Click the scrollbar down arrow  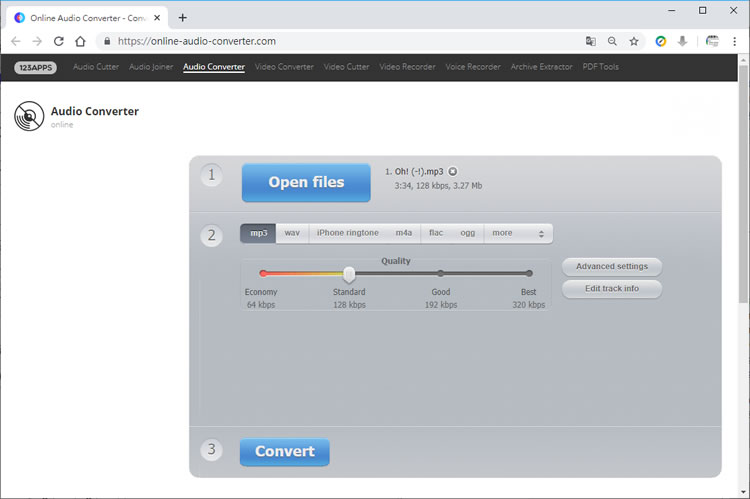743,491
